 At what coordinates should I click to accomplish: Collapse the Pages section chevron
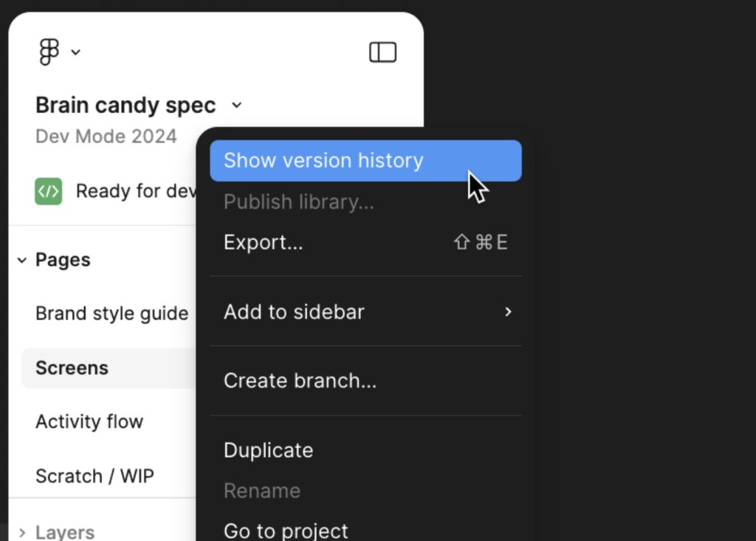click(x=21, y=261)
